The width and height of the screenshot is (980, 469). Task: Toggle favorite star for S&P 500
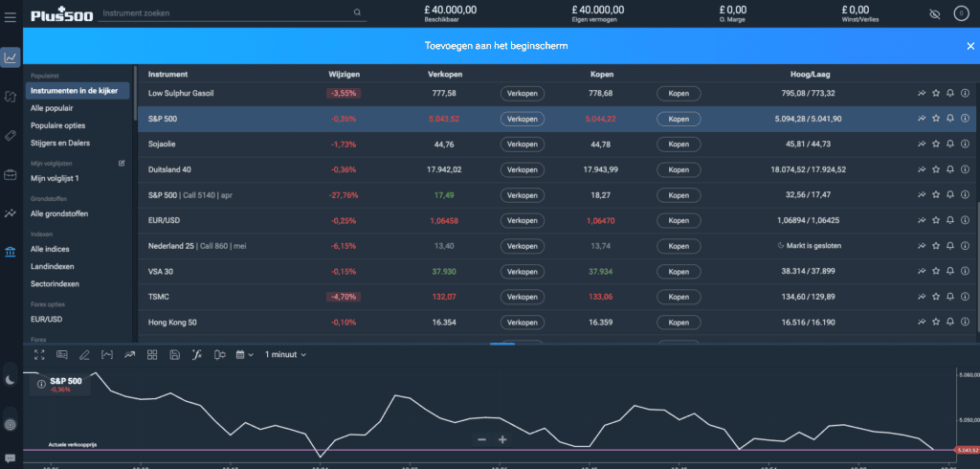pos(936,119)
